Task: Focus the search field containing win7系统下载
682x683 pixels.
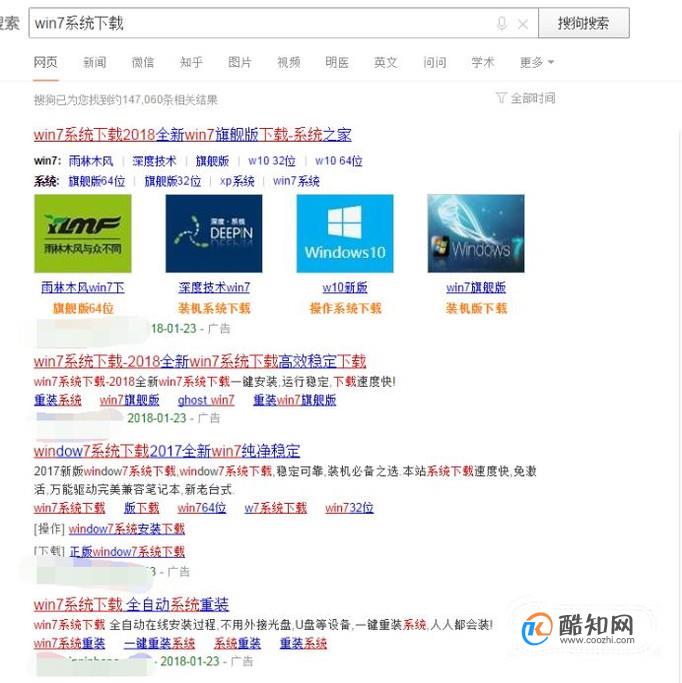Action: coord(284,23)
